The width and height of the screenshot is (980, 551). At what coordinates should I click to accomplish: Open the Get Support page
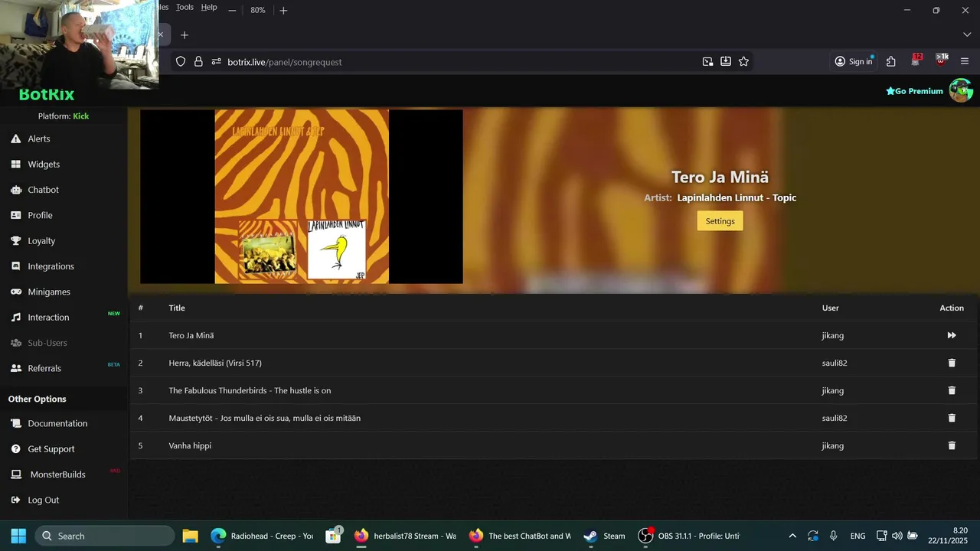pyautogui.click(x=51, y=448)
